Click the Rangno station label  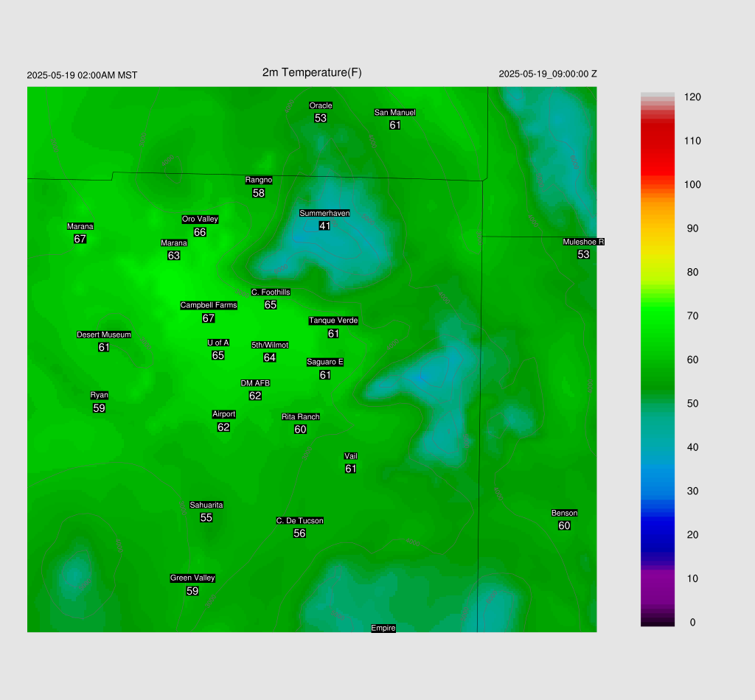[259, 180]
